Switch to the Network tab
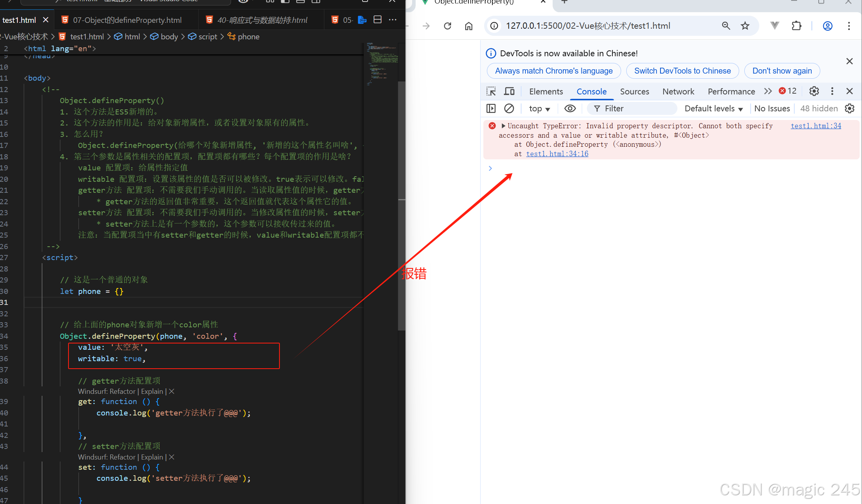The image size is (862, 504). [678, 91]
